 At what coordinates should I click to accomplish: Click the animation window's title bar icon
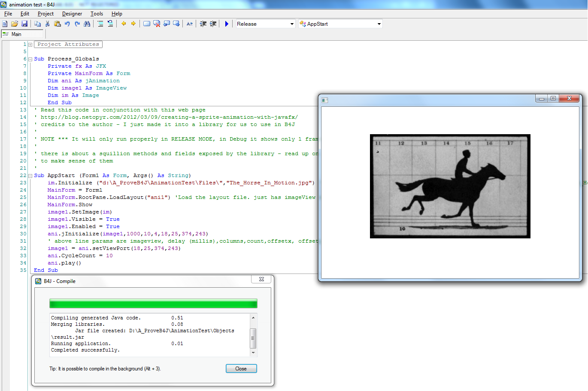325,100
